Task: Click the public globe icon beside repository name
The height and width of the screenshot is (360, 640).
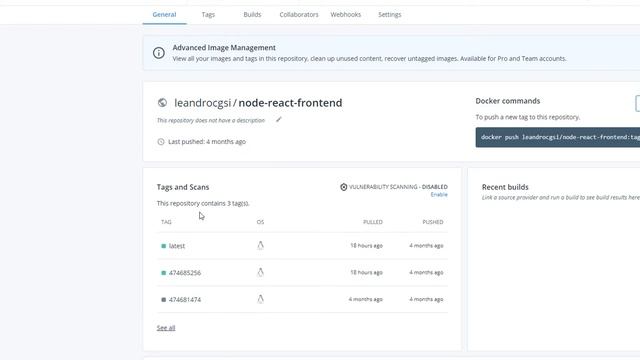Action: click(162, 102)
